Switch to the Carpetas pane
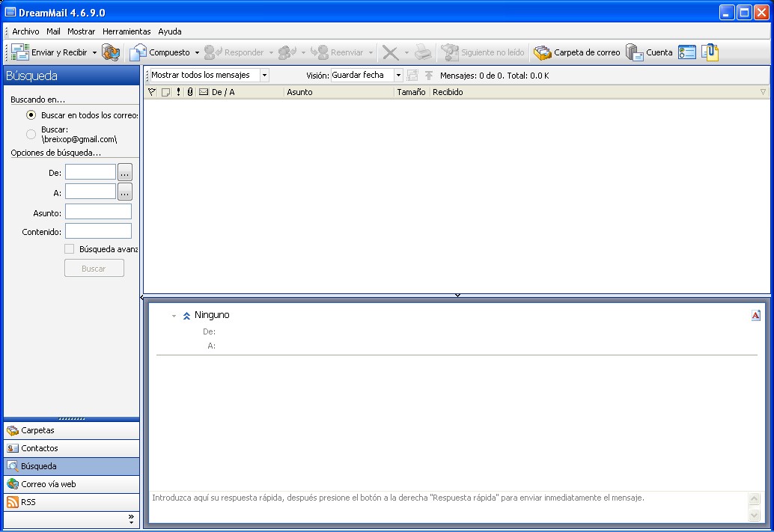The image size is (774, 532). click(x=72, y=430)
